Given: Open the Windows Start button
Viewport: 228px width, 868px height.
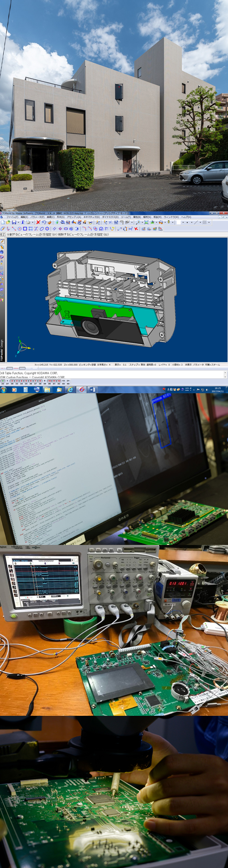Looking at the screenshot, I should (4, 390).
